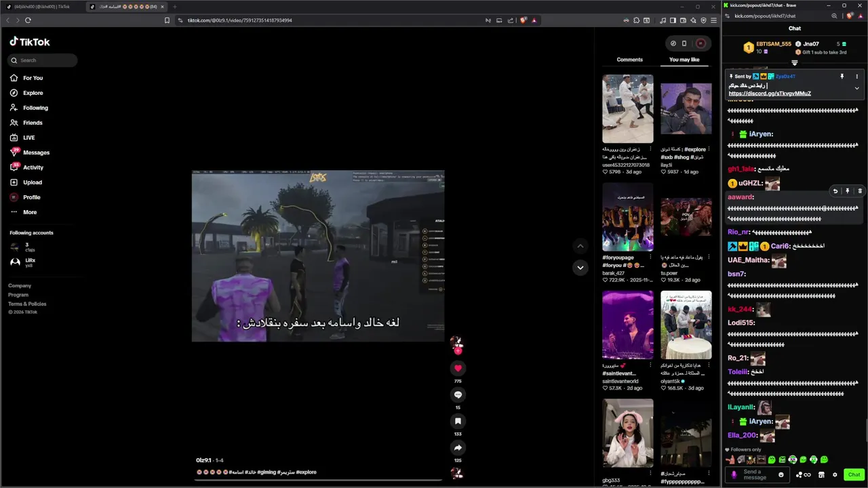Go to previous video up arrow

pyautogui.click(x=580, y=246)
